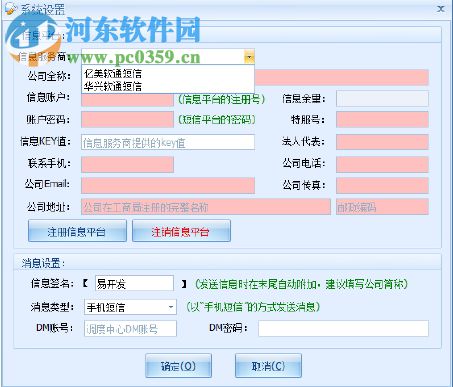Expand the 信息服务商 dropdown arrow

point(249,57)
